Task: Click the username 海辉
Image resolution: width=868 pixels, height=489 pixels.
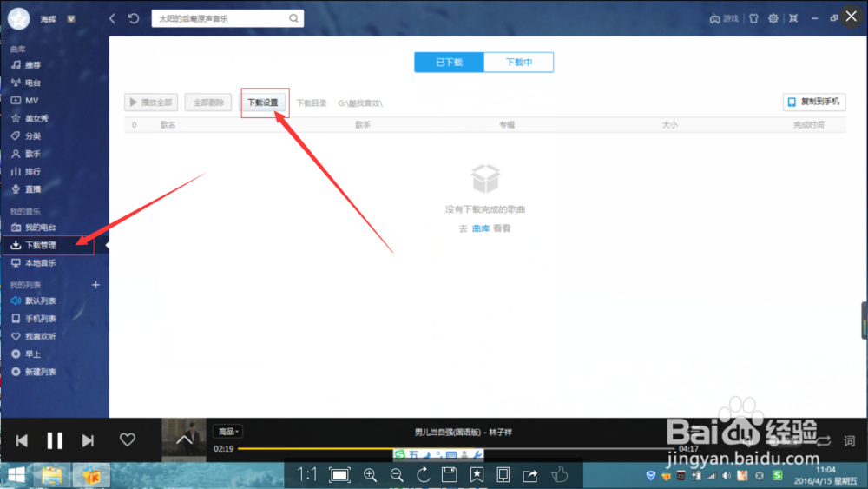Action: point(48,19)
